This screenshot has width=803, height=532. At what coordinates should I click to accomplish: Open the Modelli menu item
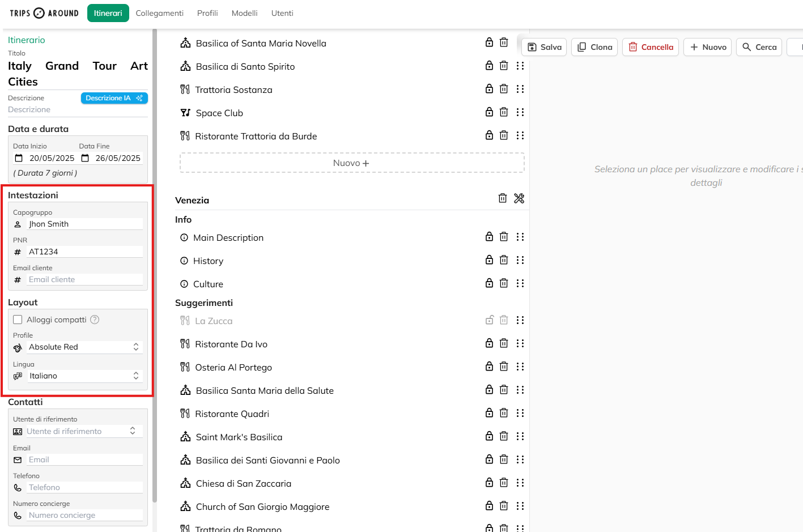244,13
